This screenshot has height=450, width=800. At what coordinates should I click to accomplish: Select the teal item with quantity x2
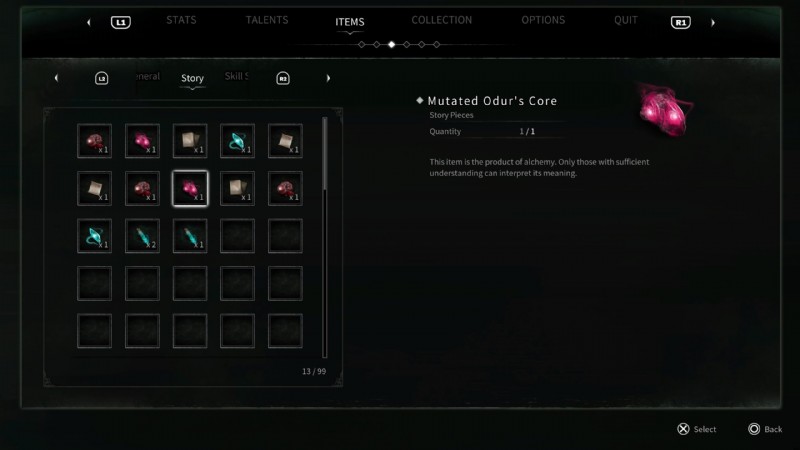[142, 236]
